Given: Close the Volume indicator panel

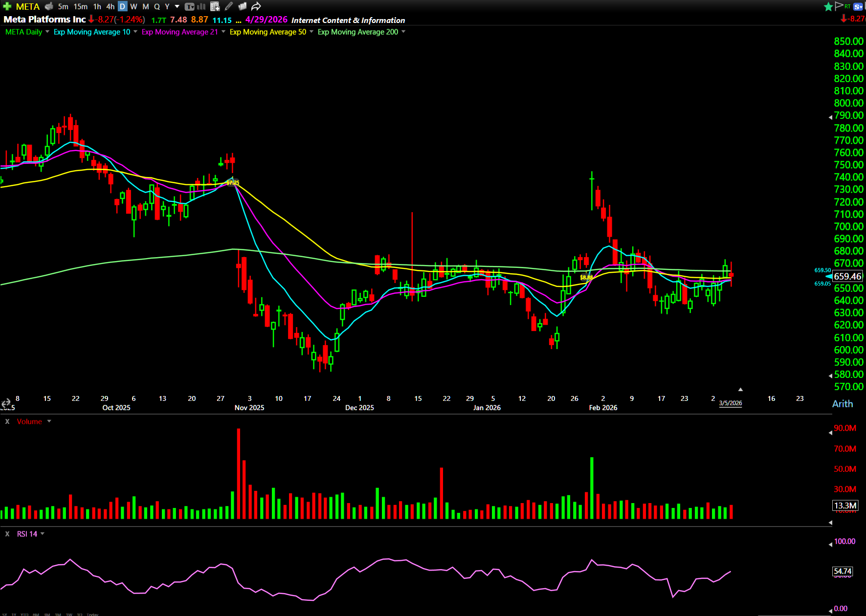Looking at the screenshot, I should [x=7, y=421].
